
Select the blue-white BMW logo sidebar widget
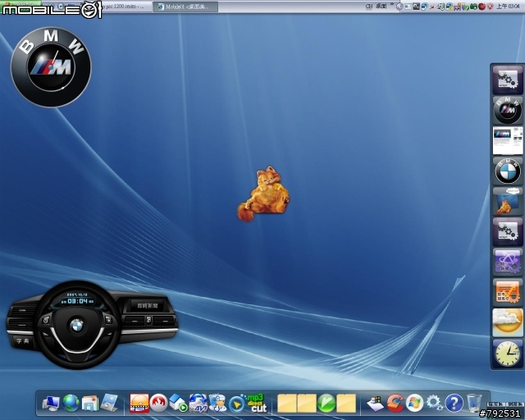pos(507,171)
